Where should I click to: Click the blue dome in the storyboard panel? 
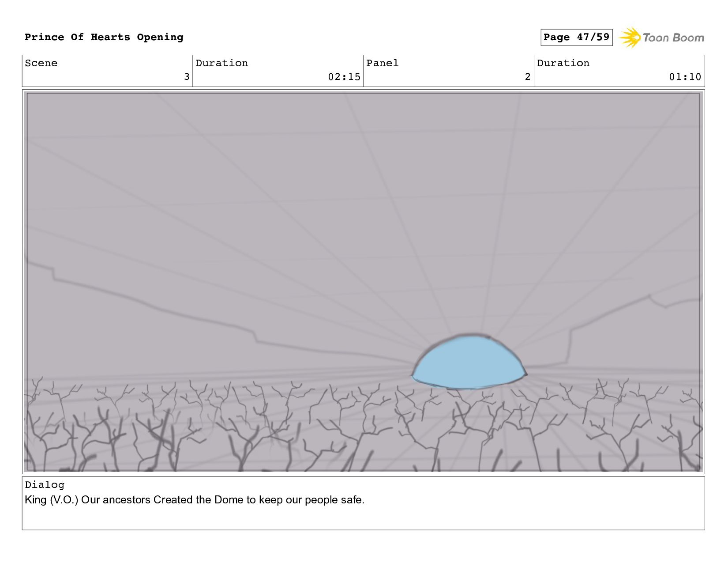tap(469, 362)
